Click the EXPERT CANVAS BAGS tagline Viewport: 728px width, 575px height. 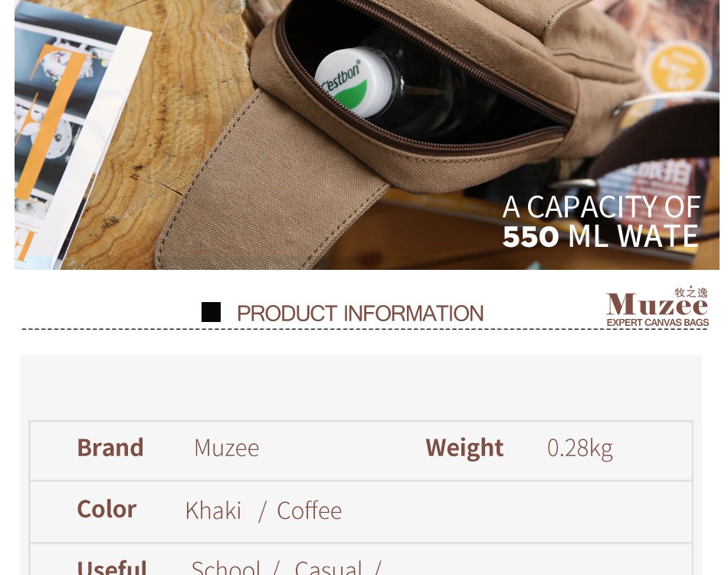[x=657, y=322]
